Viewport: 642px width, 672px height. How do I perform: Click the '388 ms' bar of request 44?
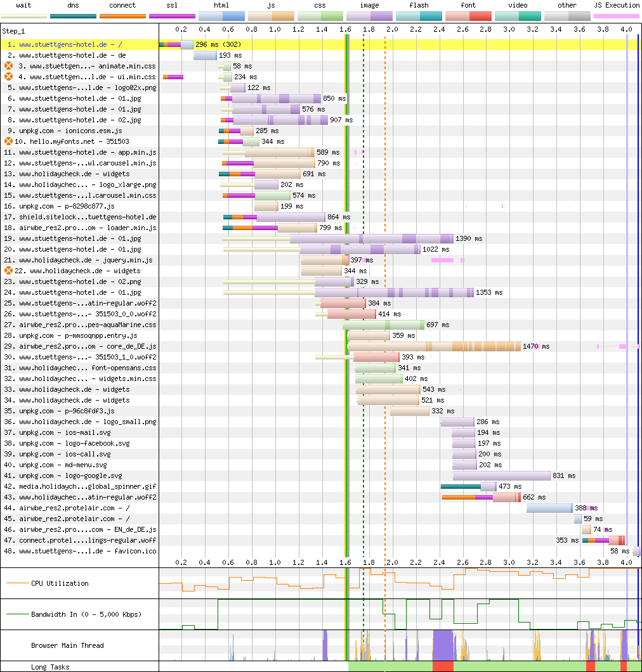pyautogui.click(x=550, y=508)
